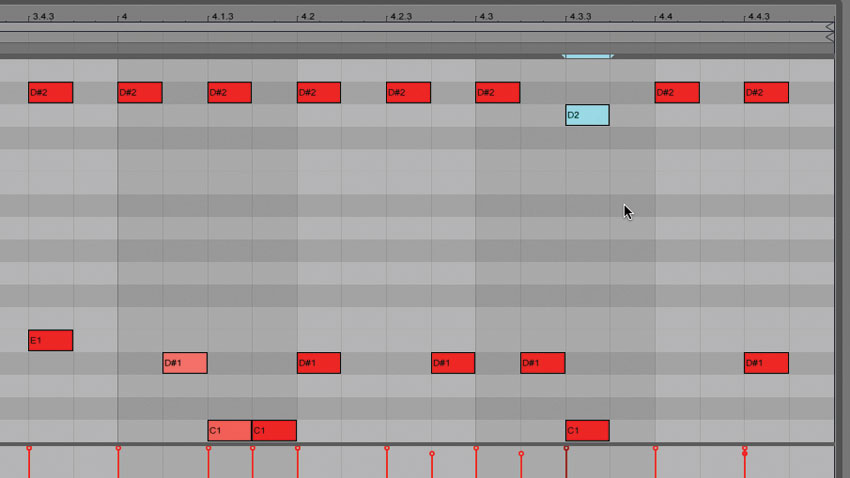Screen dimensions: 850x478
Task: Click the 4.2.3 ruler marker
Action: coord(400,16)
